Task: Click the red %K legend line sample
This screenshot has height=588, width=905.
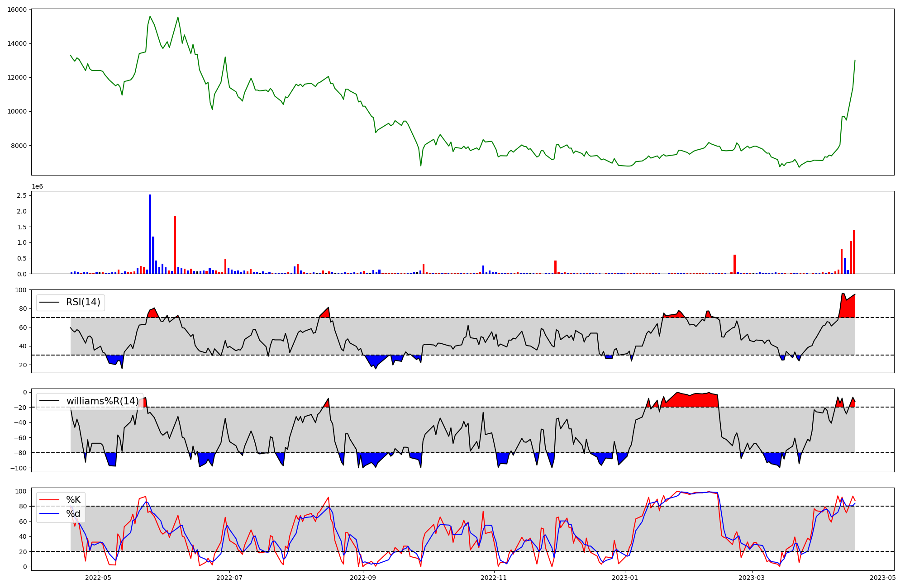Action: [50, 500]
